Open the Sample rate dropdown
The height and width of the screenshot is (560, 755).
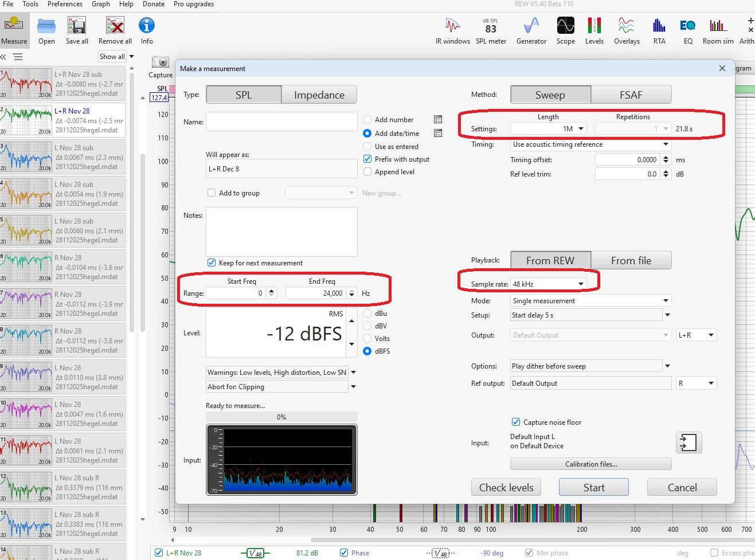[x=548, y=284]
